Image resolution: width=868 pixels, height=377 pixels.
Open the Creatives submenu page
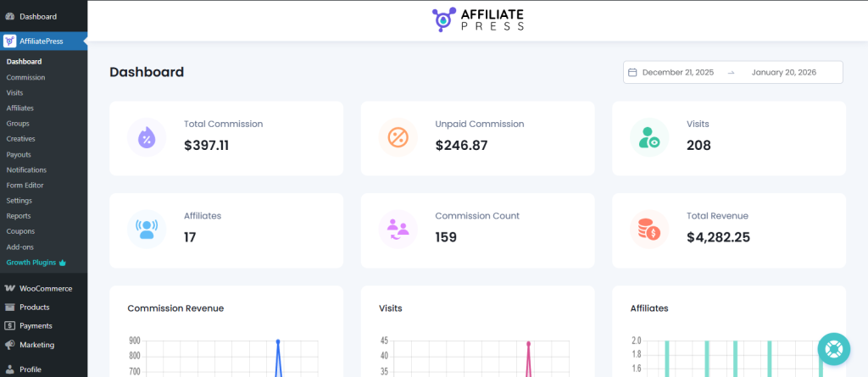[x=21, y=139]
